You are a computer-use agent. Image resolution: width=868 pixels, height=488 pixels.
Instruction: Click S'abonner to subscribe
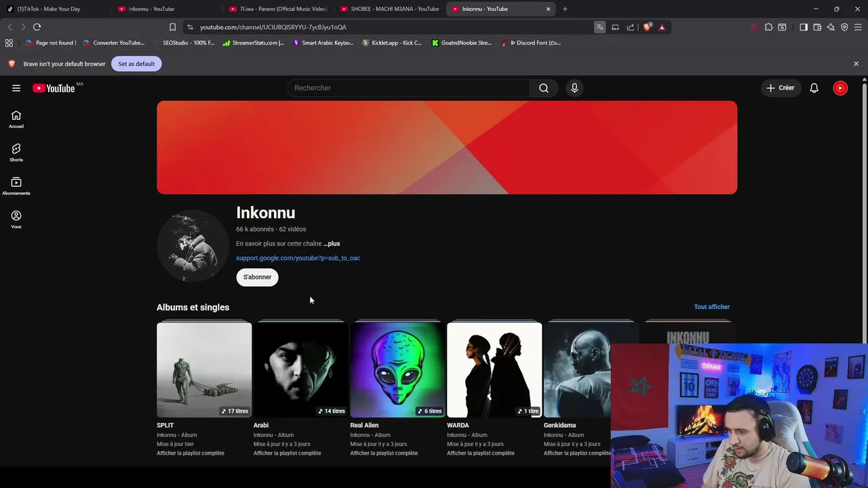point(257,277)
